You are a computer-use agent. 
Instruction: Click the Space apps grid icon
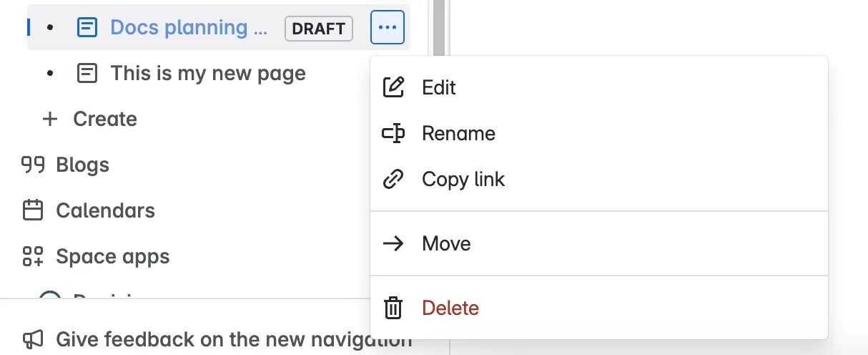pyautogui.click(x=33, y=256)
